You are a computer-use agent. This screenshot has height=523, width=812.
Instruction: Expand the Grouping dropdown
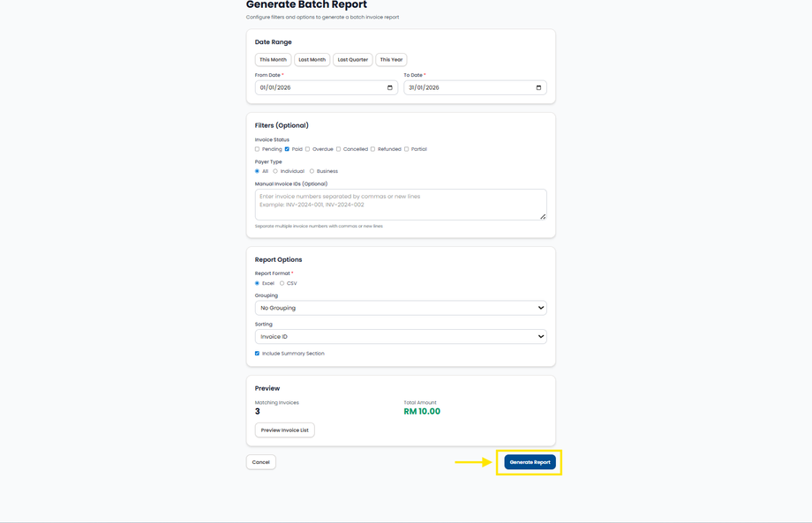point(401,308)
